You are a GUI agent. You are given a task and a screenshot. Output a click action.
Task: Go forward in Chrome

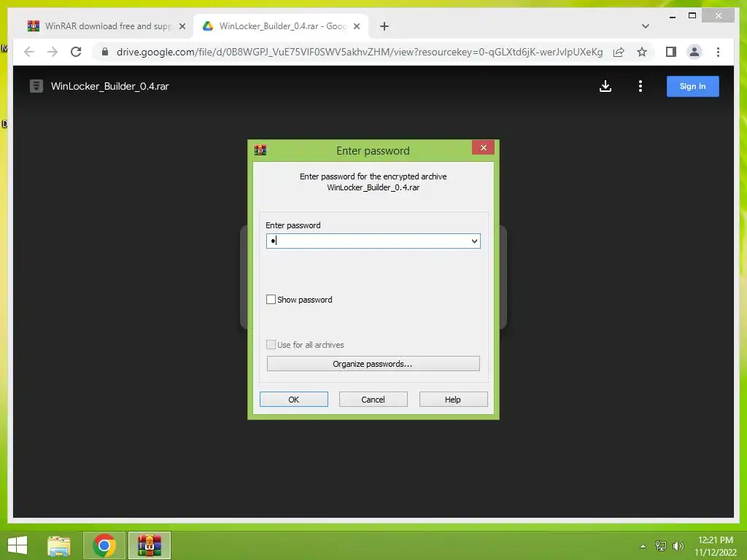pos(53,52)
